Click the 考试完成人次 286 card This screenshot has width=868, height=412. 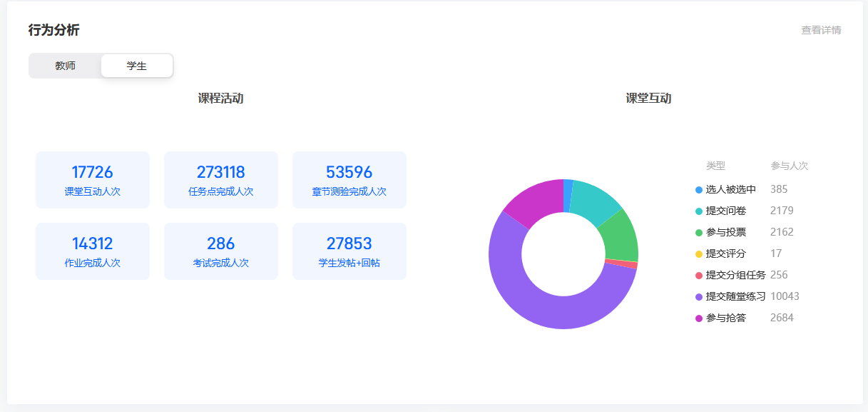221,251
